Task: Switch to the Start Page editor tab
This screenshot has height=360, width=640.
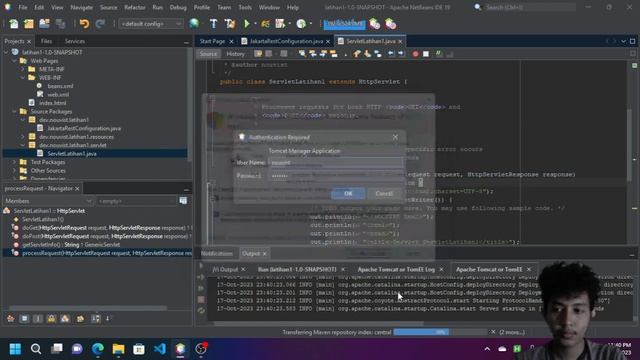Action: tap(212, 41)
